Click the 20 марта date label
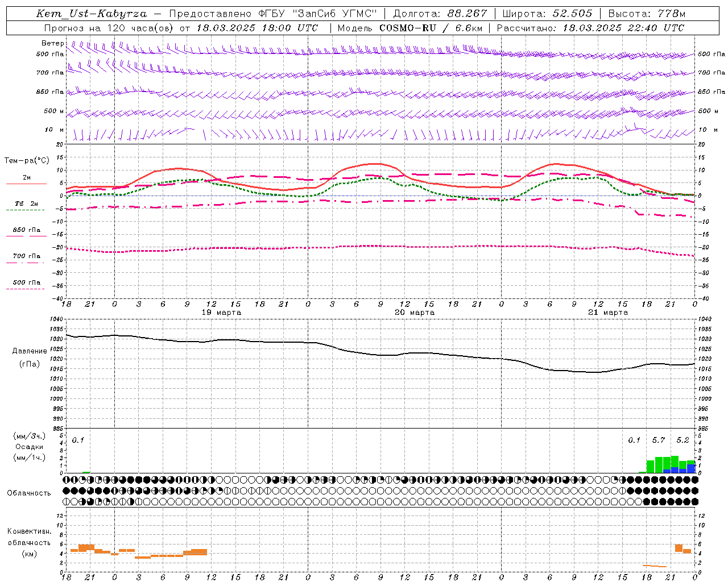 [415, 313]
